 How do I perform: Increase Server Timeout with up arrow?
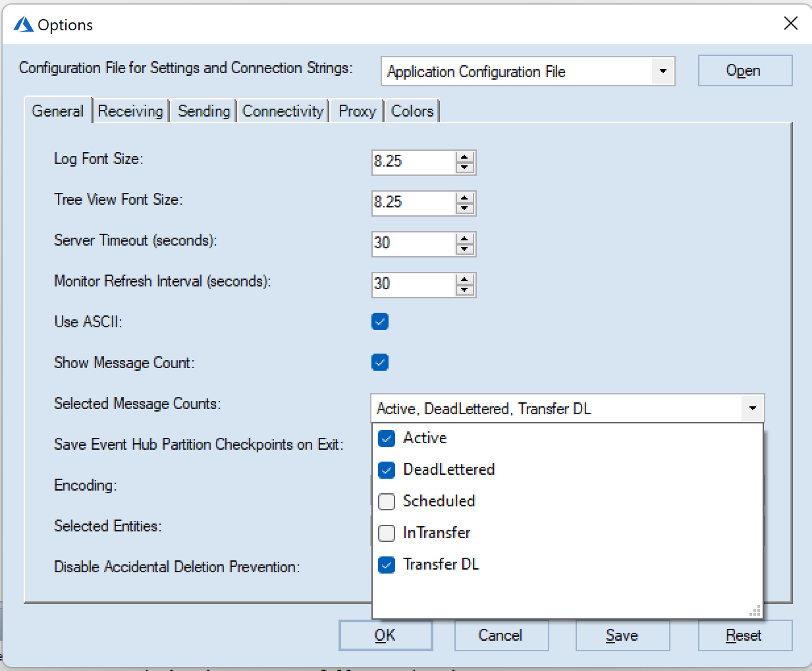465,239
